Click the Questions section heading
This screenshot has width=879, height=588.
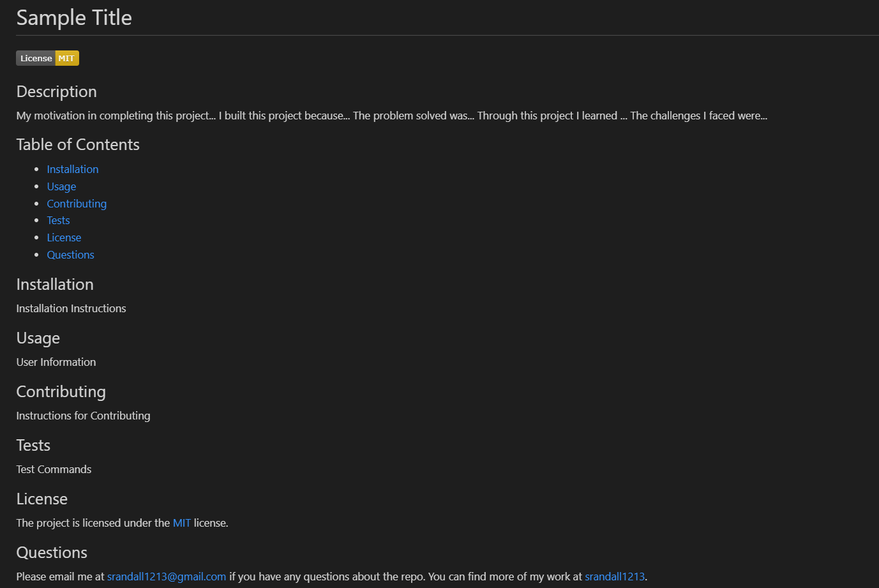pyautogui.click(x=52, y=552)
